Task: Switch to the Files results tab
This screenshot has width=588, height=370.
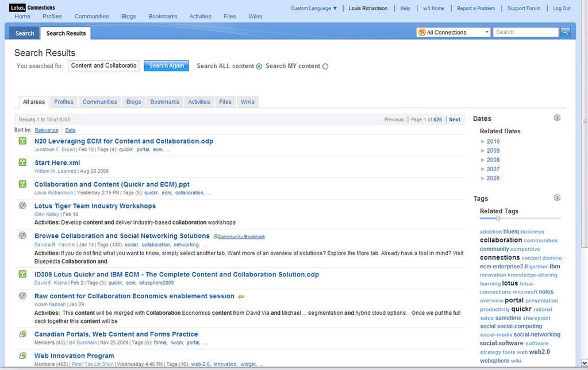Action: tap(225, 102)
